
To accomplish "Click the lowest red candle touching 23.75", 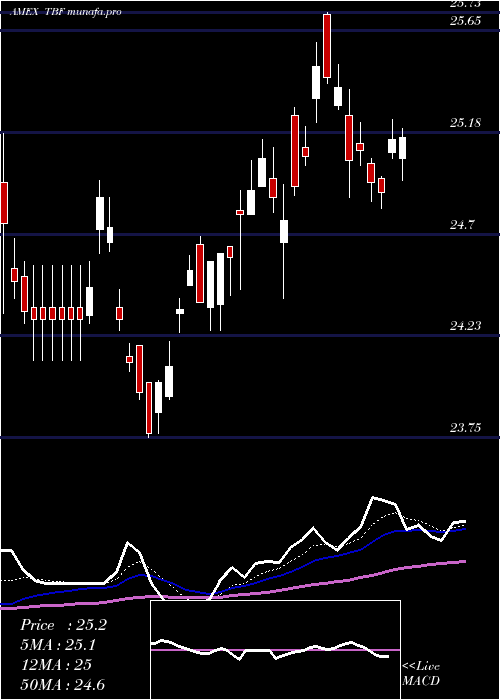I will 149,408.
